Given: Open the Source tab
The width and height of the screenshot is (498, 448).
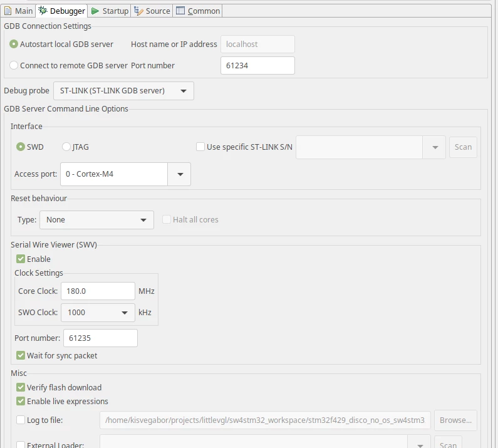Looking at the screenshot, I should 152,11.
